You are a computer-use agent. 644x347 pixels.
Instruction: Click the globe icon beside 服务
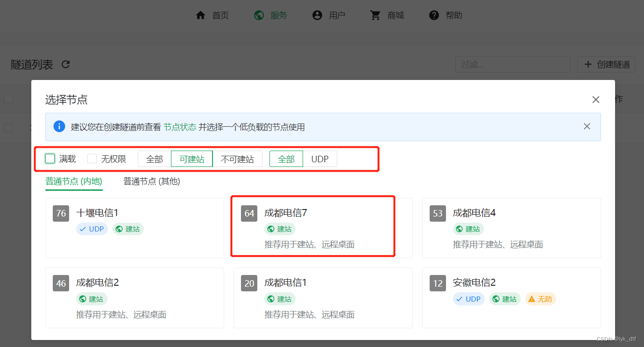point(259,15)
